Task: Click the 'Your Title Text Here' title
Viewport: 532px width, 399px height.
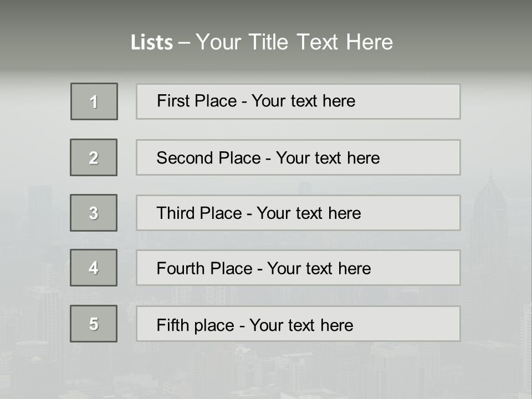Action: [294, 42]
